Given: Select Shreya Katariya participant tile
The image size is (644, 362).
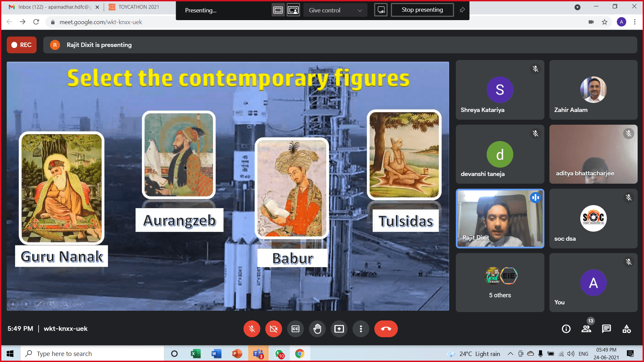Looking at the screenshot, I should pyautogui.click(x=500, y=90).
